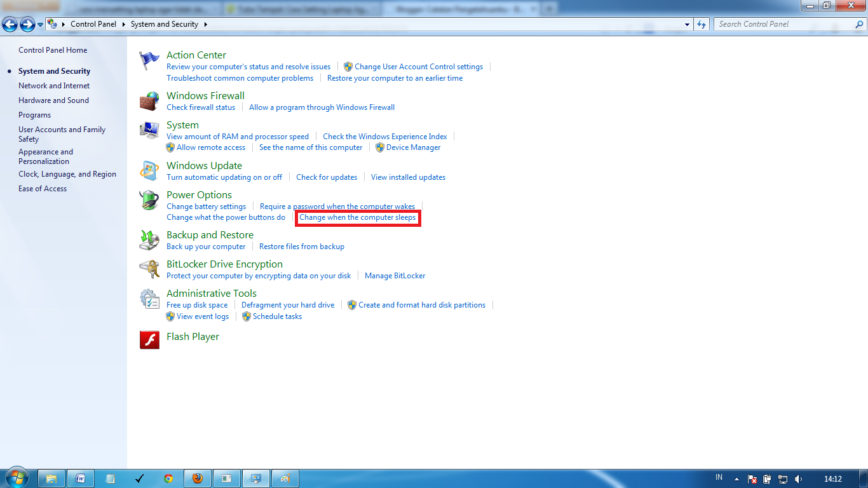
Task: Select Network and Internet in sidebar
Action: 54,86
